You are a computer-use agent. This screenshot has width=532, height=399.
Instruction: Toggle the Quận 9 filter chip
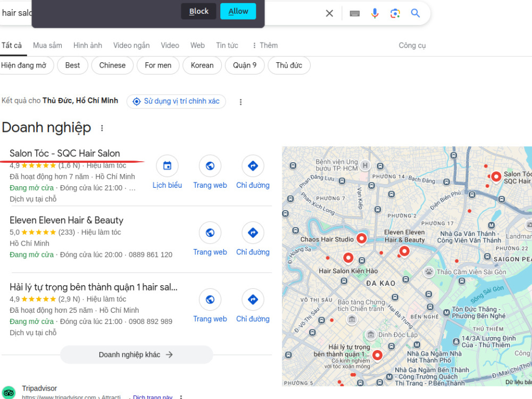pos(245,65)
